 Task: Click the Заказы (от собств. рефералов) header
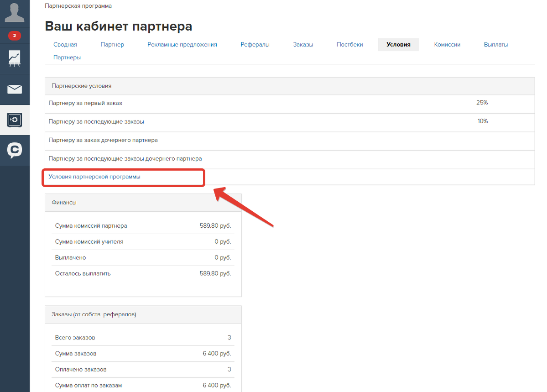click(143, 314)
